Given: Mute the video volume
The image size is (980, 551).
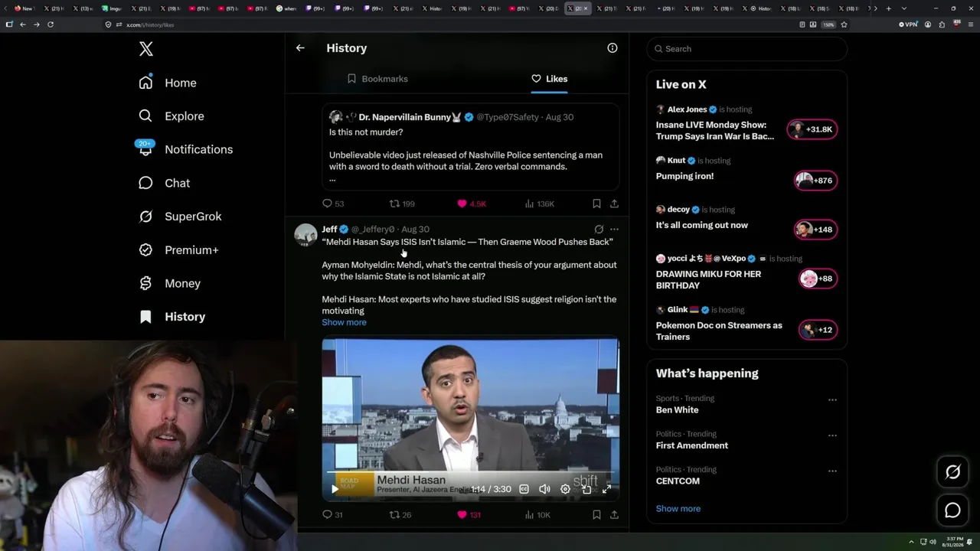Looking at the screenshot, I should tap(544, 489).
